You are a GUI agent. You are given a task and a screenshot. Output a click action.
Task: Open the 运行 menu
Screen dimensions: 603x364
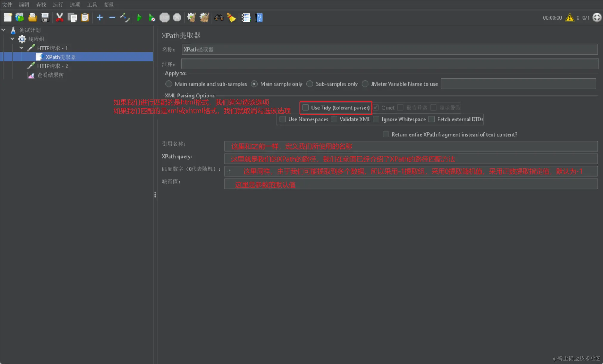point(58,4)
